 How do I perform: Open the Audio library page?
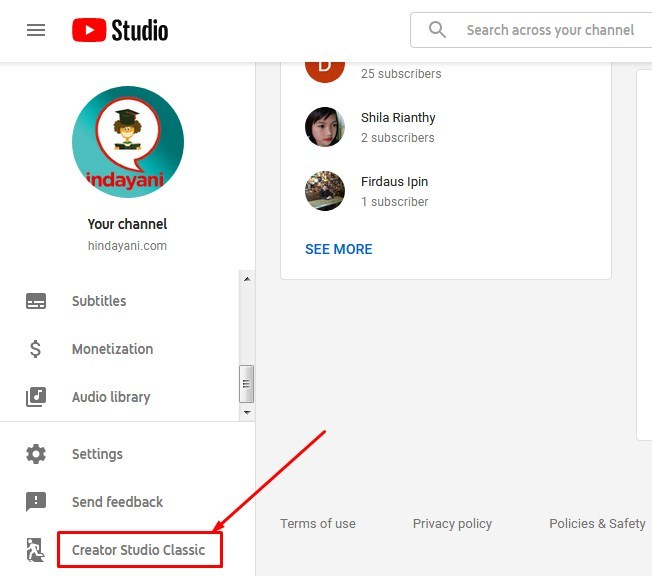click(111, 397)
